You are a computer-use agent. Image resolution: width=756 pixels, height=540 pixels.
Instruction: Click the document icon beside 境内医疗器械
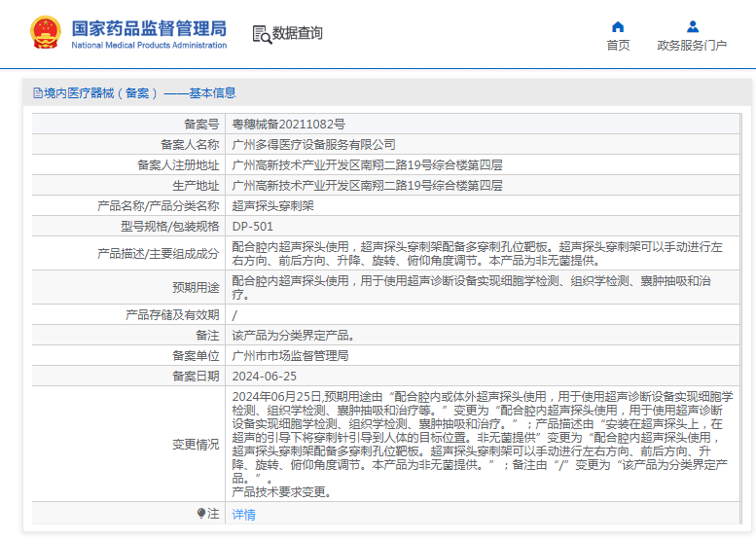[x=38, y=93]
